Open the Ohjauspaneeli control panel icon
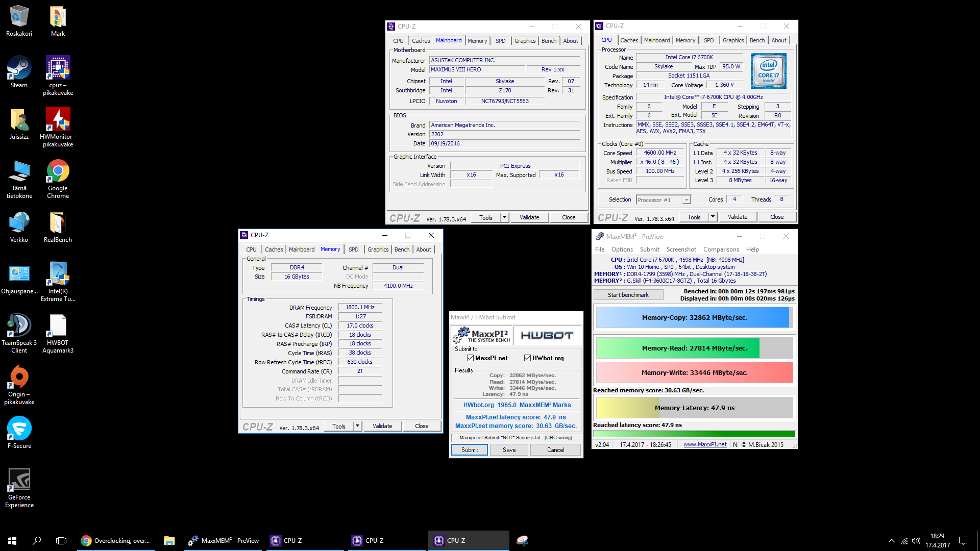 pyautogui.click(x=19, y=278)
